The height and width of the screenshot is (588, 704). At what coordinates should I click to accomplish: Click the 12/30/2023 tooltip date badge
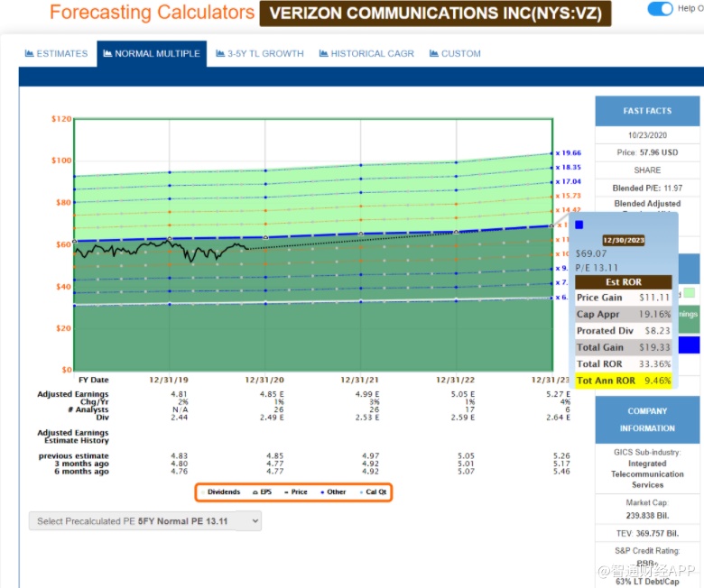[624, 241]
